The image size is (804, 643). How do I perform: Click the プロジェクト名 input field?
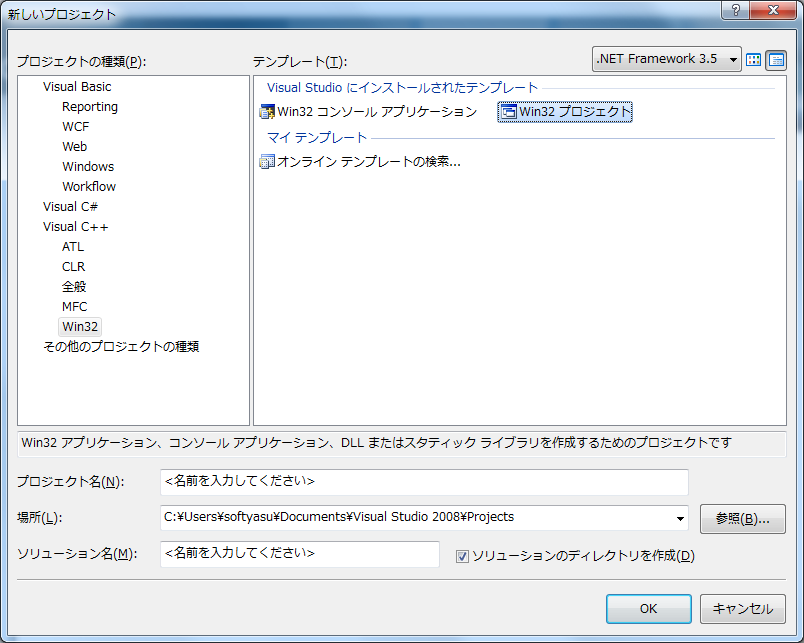(424, 482)
